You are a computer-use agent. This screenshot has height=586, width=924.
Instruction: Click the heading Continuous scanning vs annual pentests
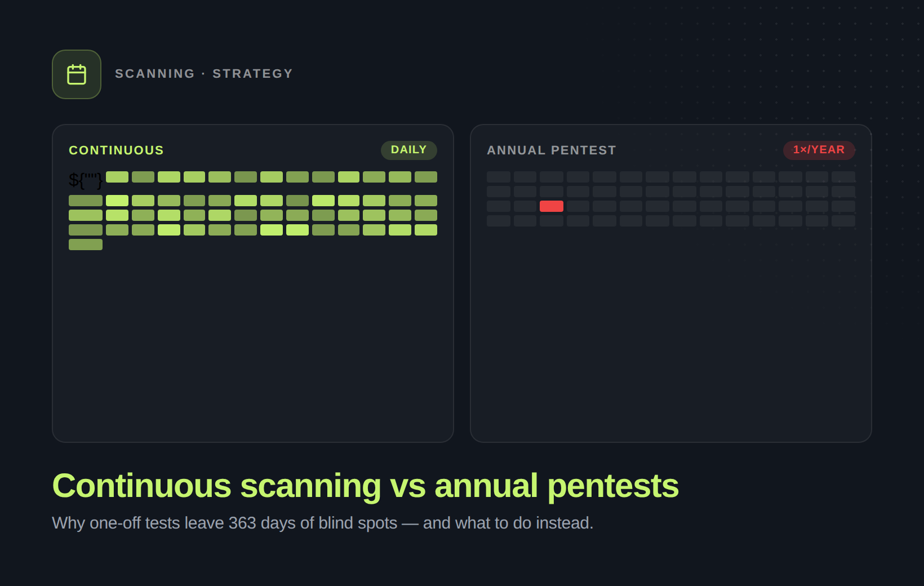tap(365, 485)
